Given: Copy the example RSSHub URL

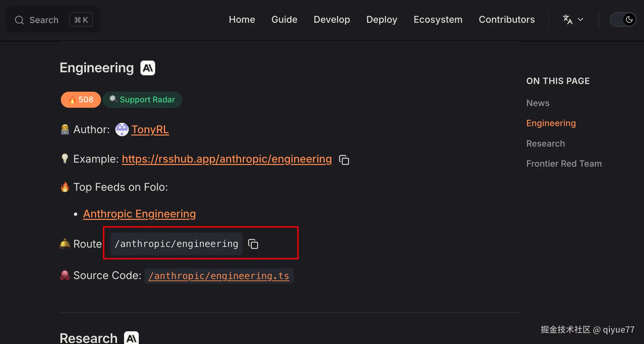Looking at the screenshot, I should click(344, 160).
